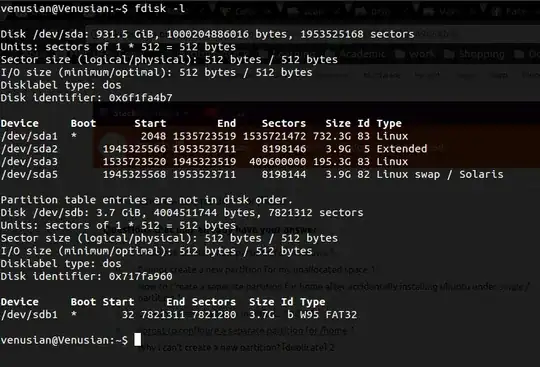Click the boot asterisk for /dev/sda1
This screenshot has height=367, width=540.
coord(74,135)
